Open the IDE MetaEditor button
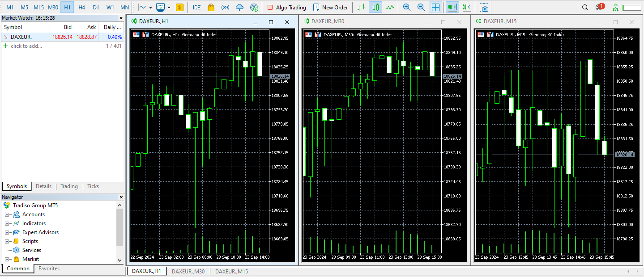Screen dimensions: 644x277 click(x=196, y=7)
